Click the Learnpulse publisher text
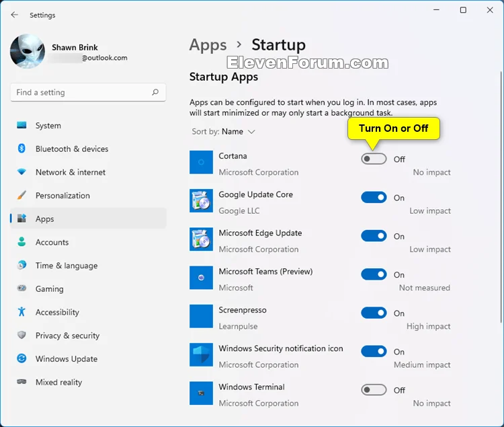This screenshot has width=504, height=427. (x=238, y=326)
